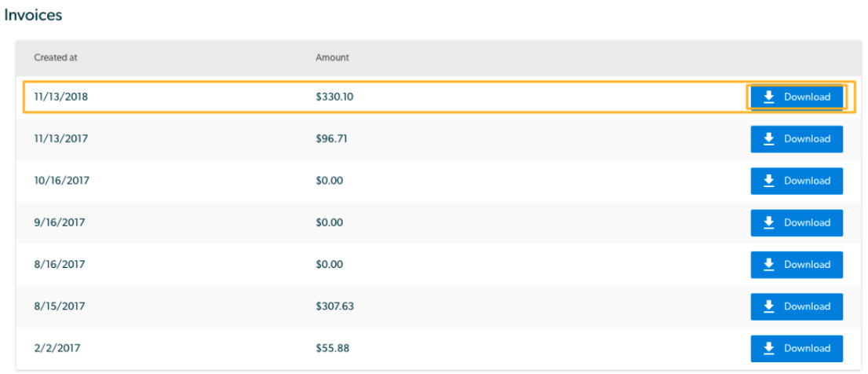Click download arrow icon for 8/16/2017 invoice
Image resolution: width=868 pixels, height=374 pixels.
click(x=768, y=265)
